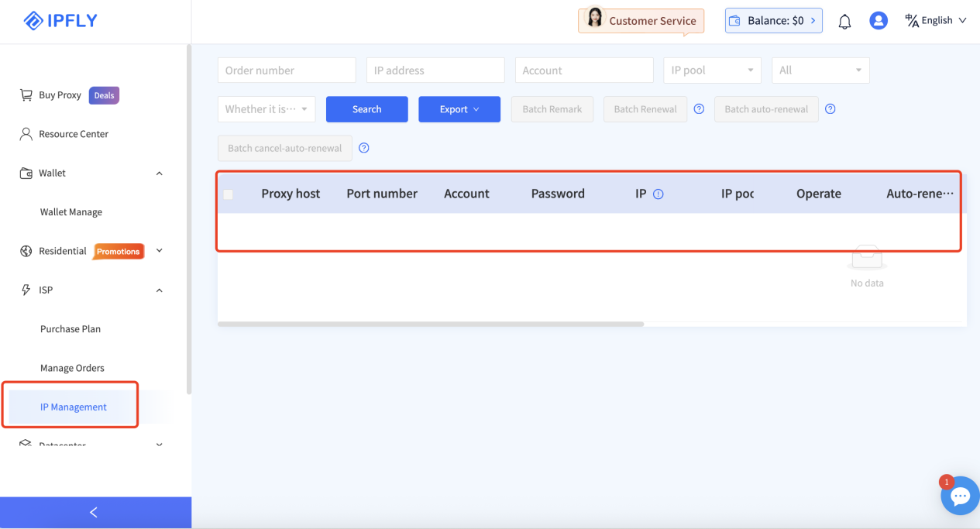Viewport: 980px width, 529px height.
Task: Open the live chat bubble icon
Action: (960, 496)
